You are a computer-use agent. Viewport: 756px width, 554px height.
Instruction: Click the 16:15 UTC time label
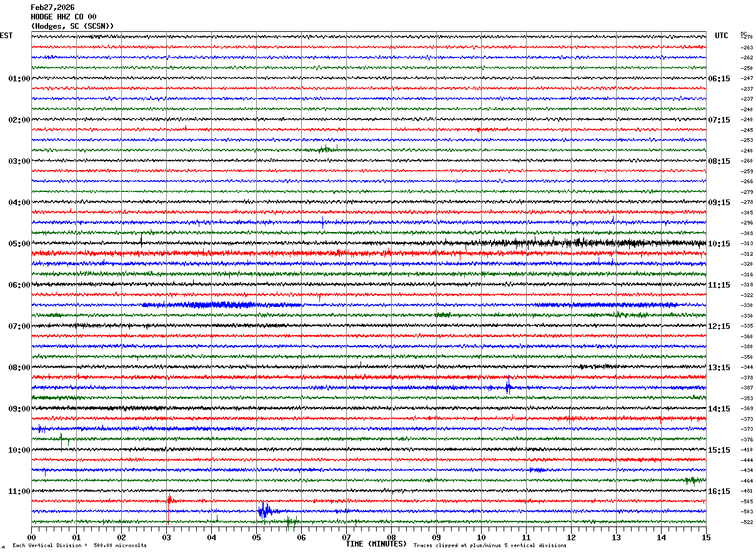click(x=719, y=491)
